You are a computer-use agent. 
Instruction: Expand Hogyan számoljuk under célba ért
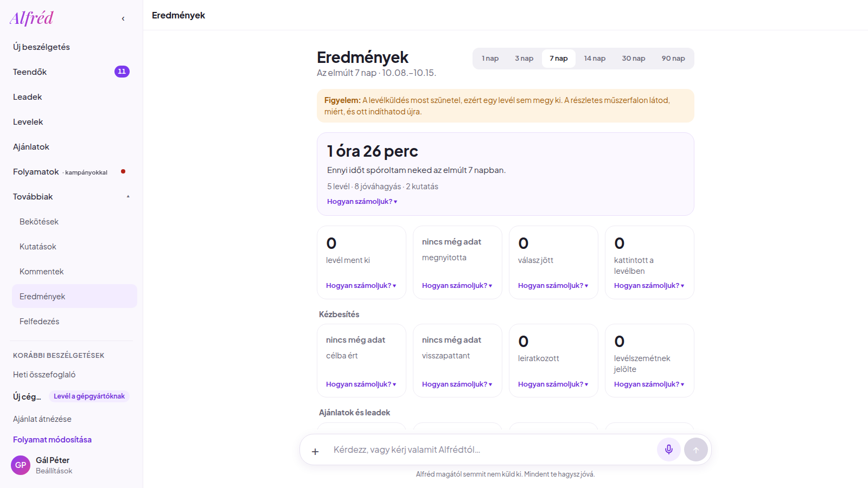(x=361, y=384)
